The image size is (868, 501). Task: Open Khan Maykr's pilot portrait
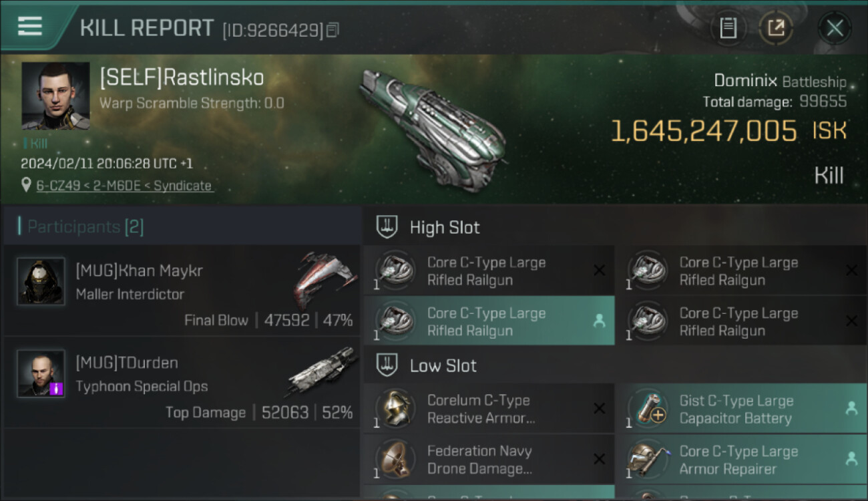click(41, 281)
